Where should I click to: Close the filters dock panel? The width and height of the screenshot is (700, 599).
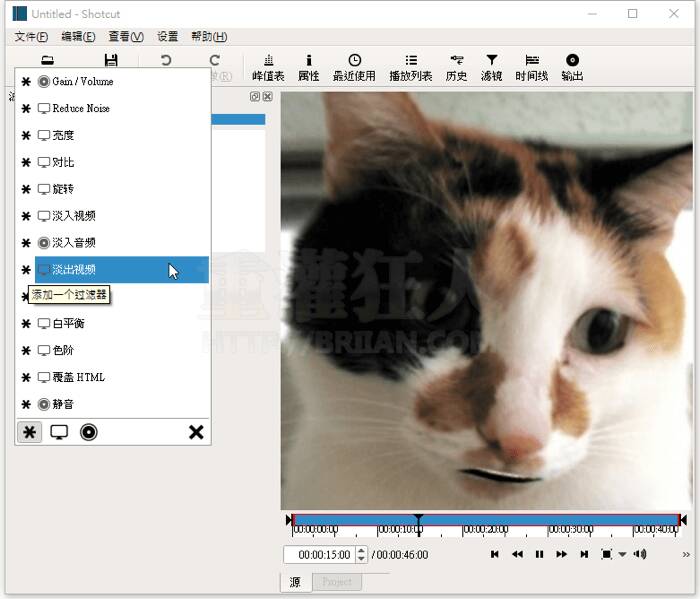pyautogui.click(x=268, y=96)
